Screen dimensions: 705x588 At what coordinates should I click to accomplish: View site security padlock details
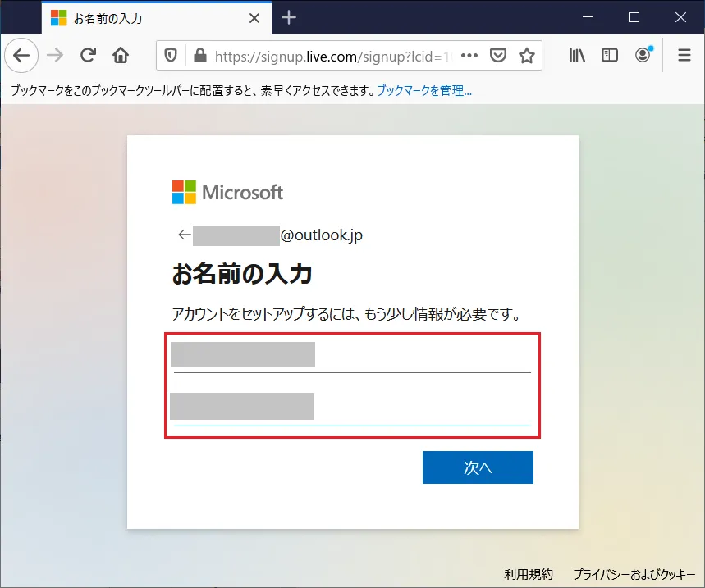coord(200,56)
